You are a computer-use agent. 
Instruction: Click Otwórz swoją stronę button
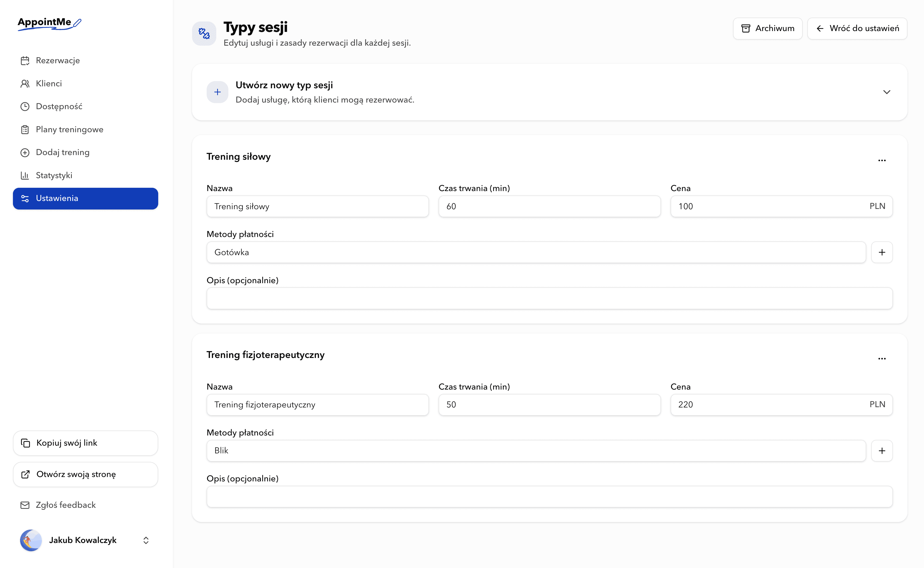[x=85, y=474]
